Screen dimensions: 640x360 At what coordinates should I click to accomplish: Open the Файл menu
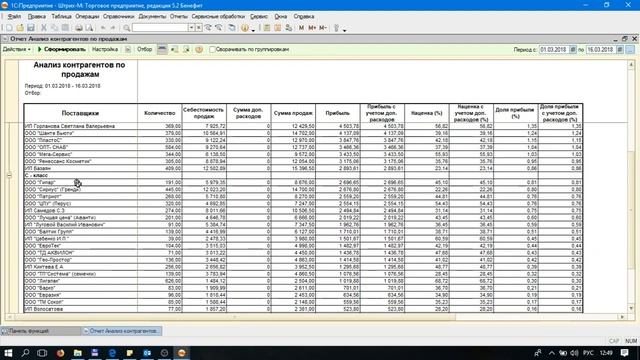14,16
